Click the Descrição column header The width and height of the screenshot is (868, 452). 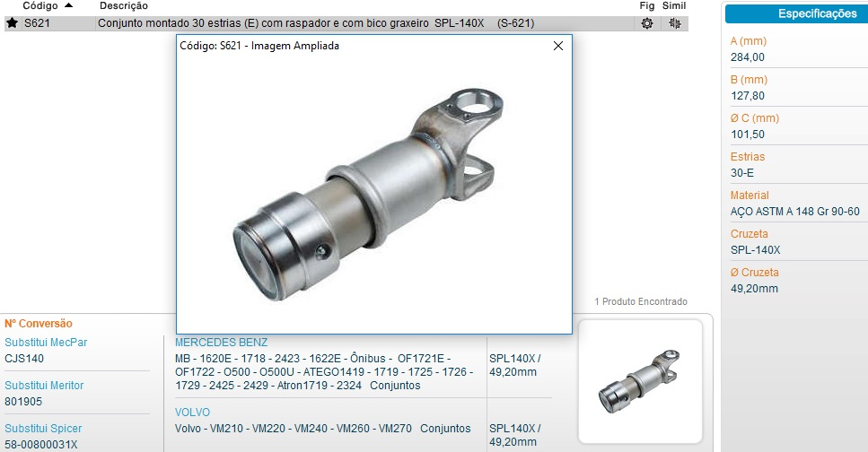click(x=124, y=6)
